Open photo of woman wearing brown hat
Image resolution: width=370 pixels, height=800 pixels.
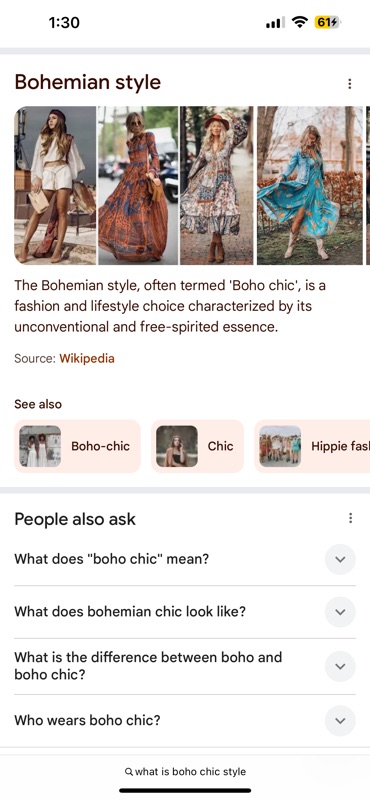(x=216, y=185)
